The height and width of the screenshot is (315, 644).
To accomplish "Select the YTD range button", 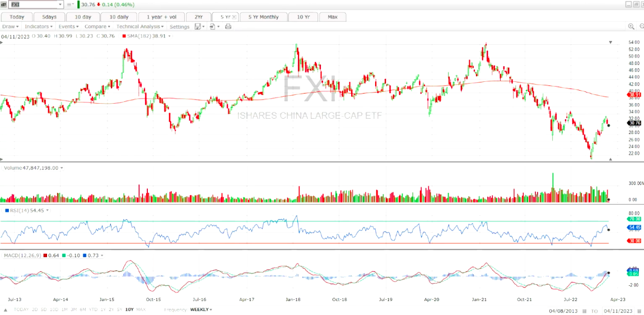I will coord(94,309).
